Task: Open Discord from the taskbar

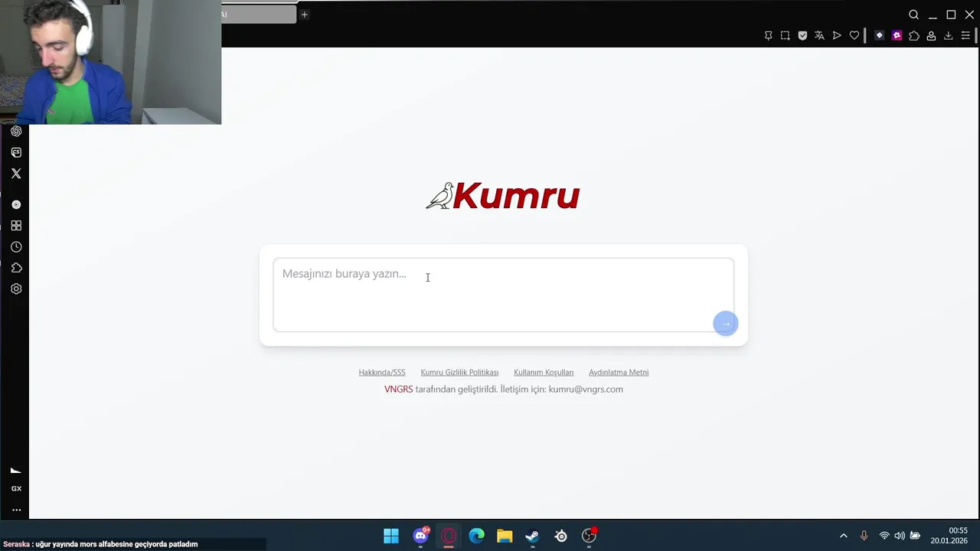Action: pyautogui.click(x=421, y=536)
